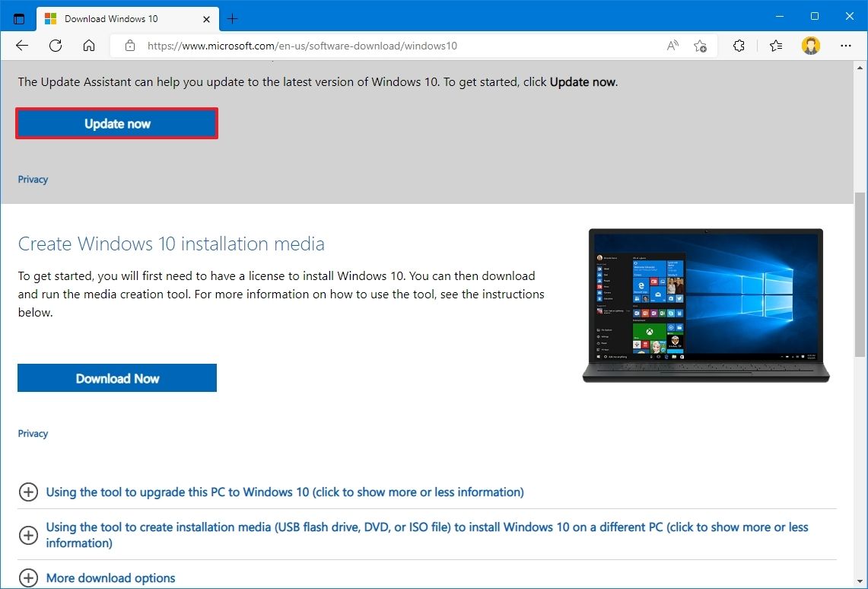Open the browser profile avatar

point(811,46)
